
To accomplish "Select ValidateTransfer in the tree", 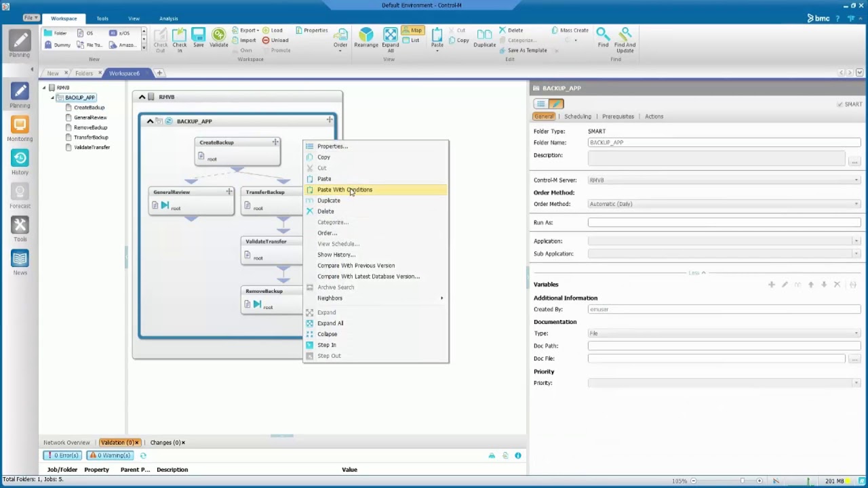I will point(92,147).
